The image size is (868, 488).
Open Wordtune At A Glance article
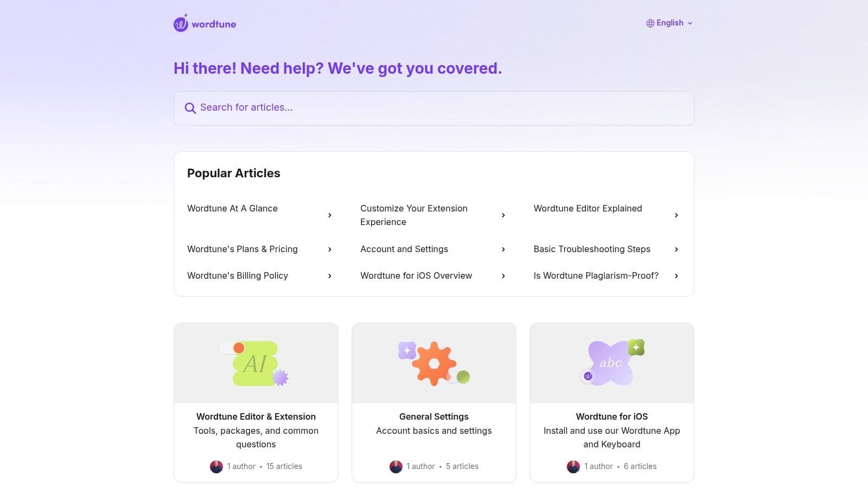232,208
